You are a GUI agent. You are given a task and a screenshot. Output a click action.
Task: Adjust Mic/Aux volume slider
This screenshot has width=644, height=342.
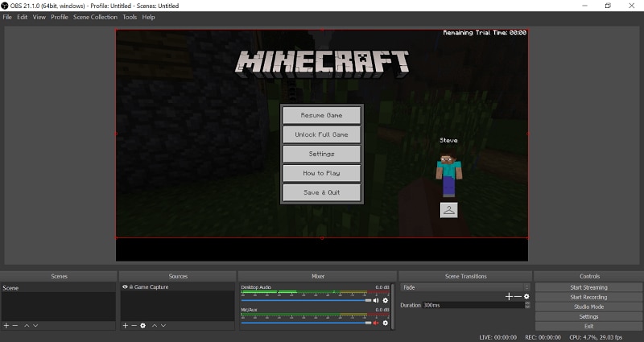(306, 323)
